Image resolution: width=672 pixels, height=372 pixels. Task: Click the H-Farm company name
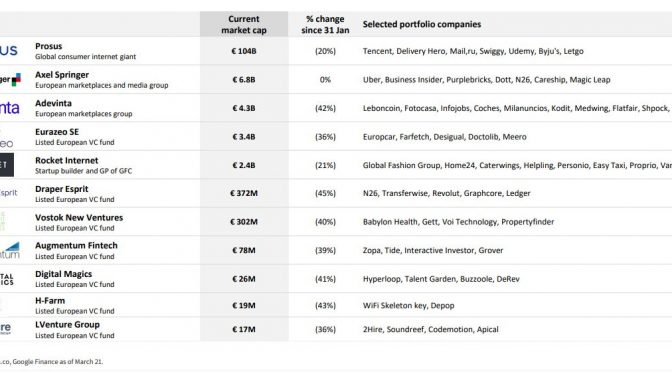[50, 301]
